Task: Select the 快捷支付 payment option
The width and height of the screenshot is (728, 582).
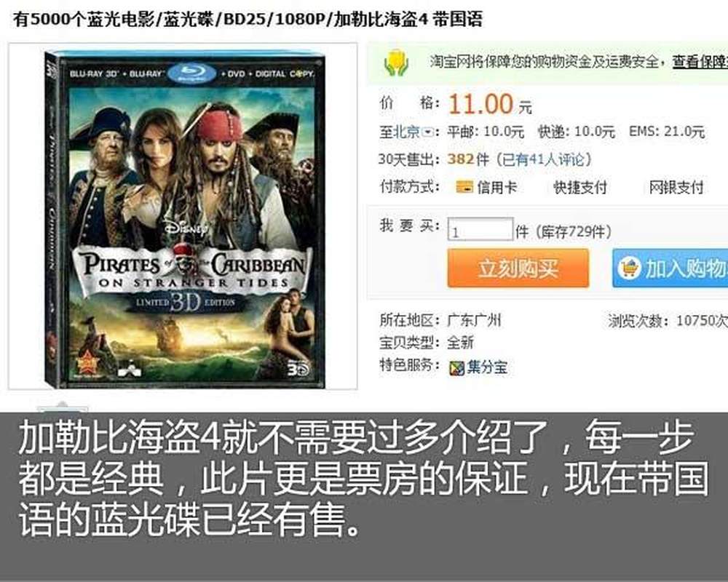Action: tap(580, 187)
